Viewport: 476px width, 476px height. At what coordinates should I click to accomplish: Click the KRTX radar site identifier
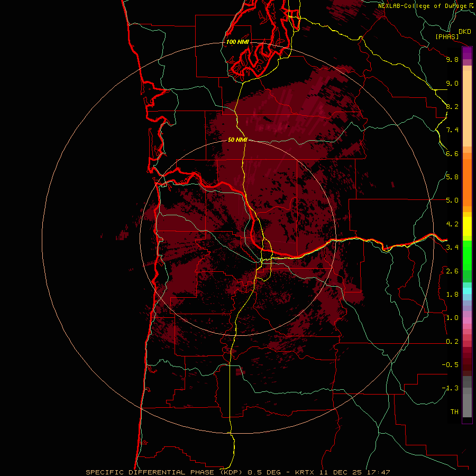click(305, 472)
